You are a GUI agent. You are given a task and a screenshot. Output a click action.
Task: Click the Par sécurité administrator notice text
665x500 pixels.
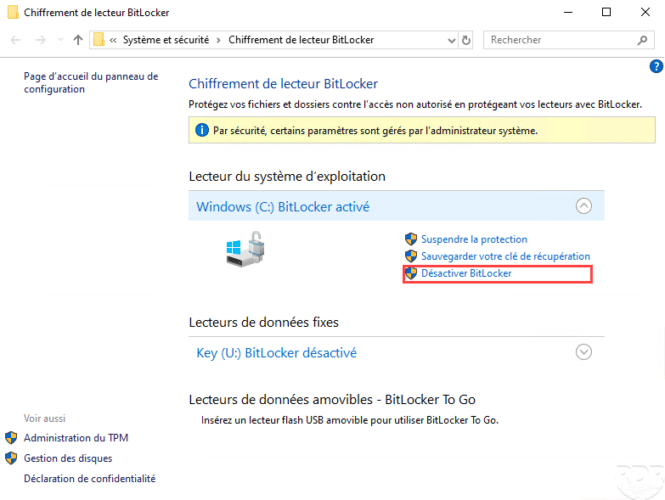375,131
